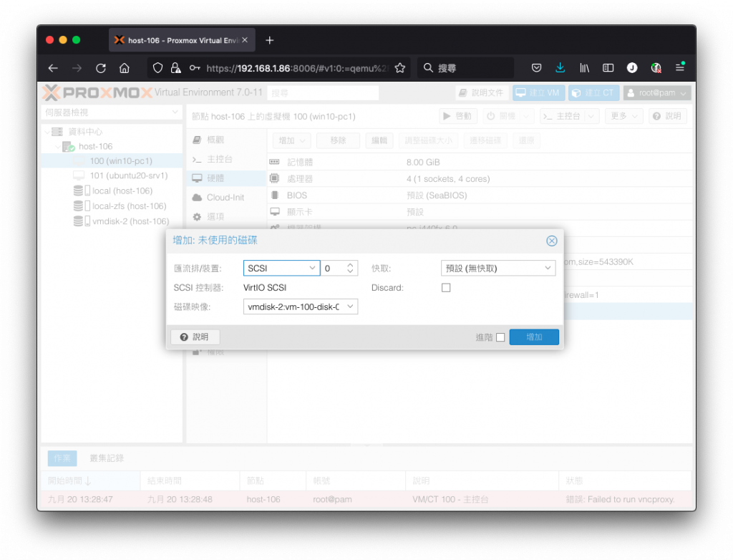
Task: Click the hardware 移除 remove button
Action: pos(338,140)
